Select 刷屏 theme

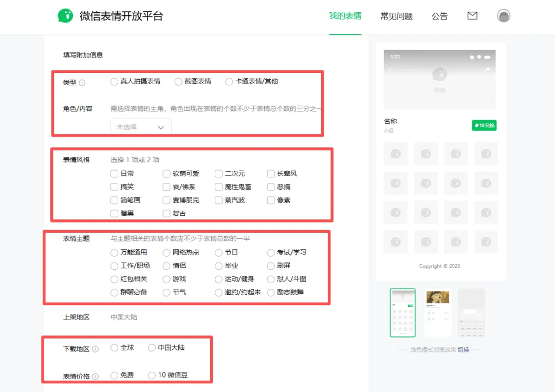(x=271, y=266)
